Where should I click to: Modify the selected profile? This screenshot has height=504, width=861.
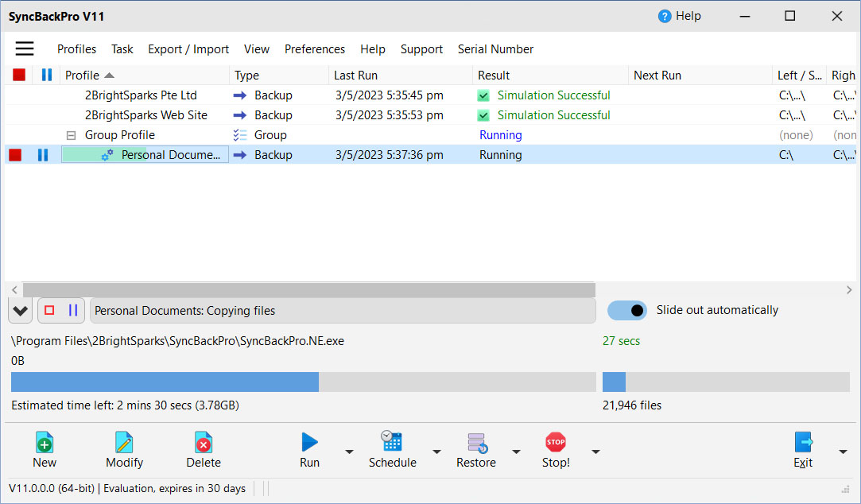[124, 450]
